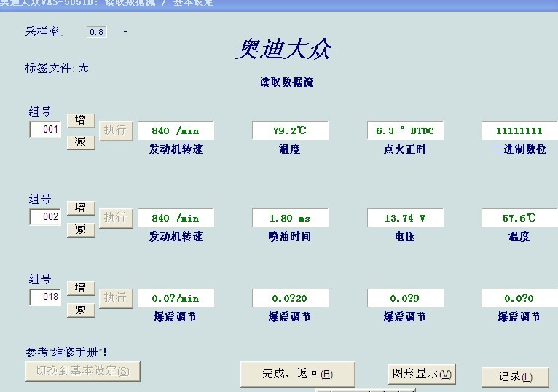Click 记录(L) log button
The width and height of the screenshot is (558, 392).
coord(515,377)
